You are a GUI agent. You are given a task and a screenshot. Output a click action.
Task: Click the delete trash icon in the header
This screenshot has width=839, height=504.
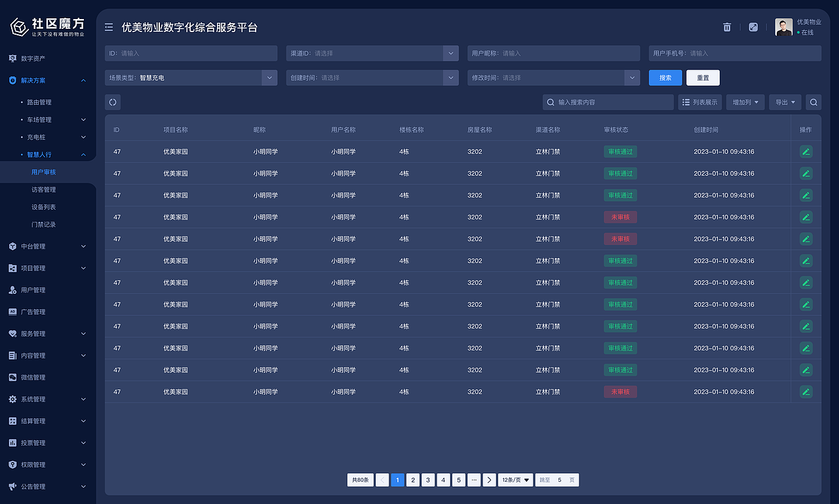(726, 27)
